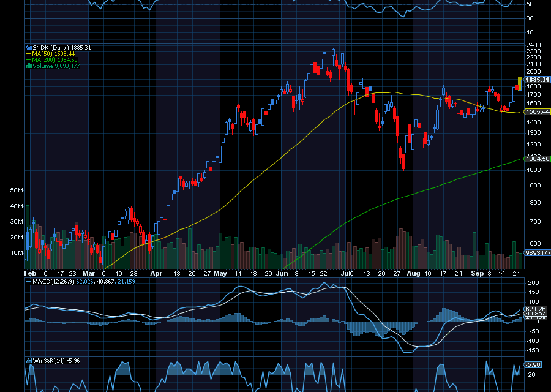551x392 pixels.
Task: Click the -100 MACD axis label
Action: tap(533, 341)
